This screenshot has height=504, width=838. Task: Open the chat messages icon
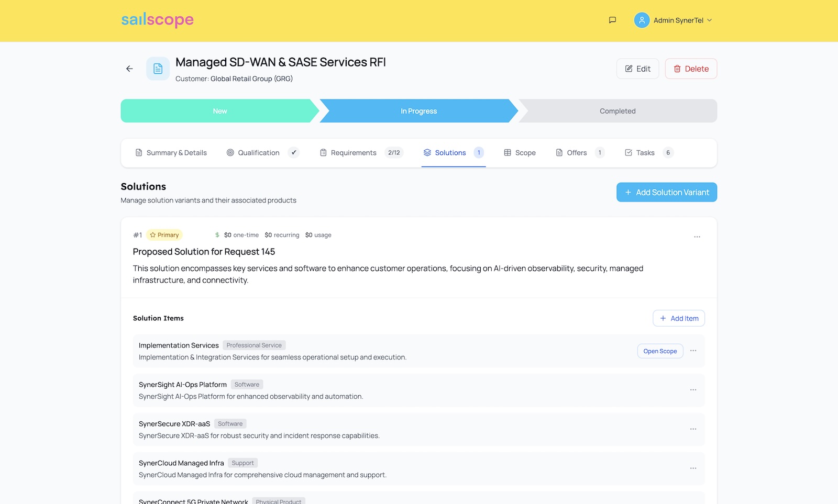pos(612,20)
